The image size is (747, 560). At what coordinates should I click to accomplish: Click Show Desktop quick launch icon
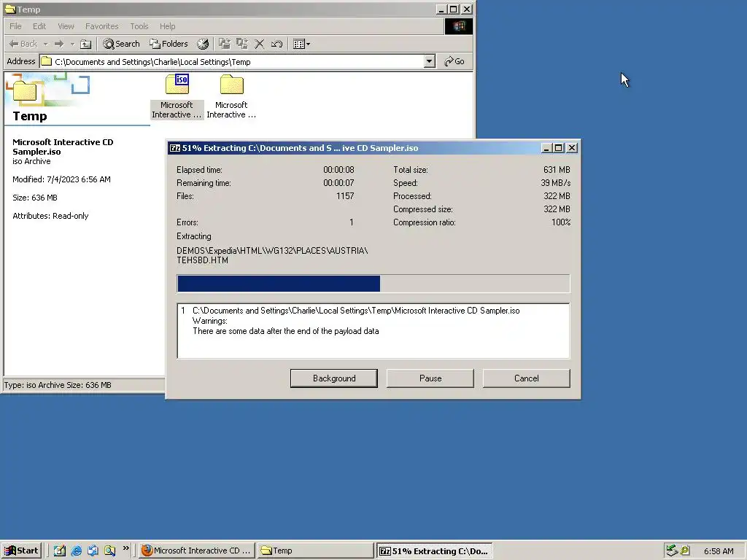click(x=60, y=551)
